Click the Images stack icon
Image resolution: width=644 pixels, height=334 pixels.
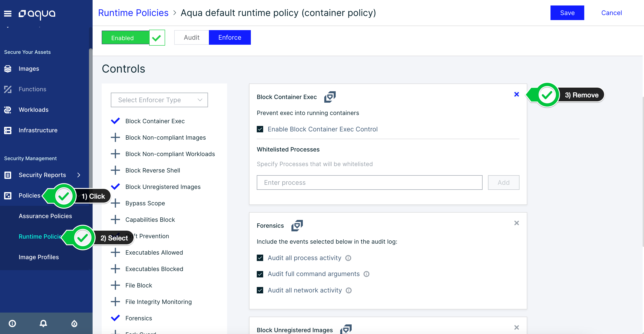click(8, 68)
